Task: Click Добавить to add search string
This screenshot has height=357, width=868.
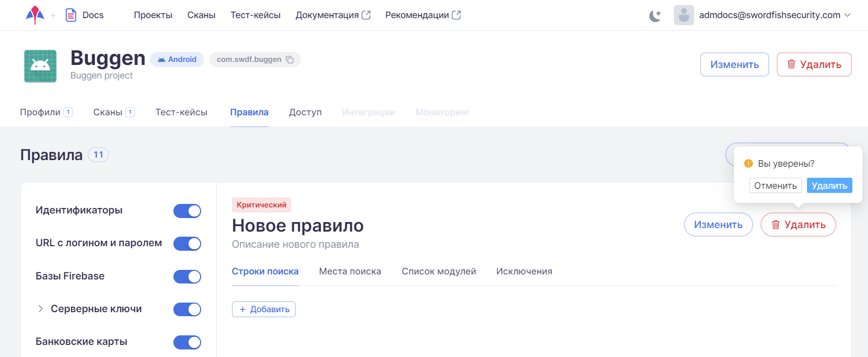Action: click(264, 309)
